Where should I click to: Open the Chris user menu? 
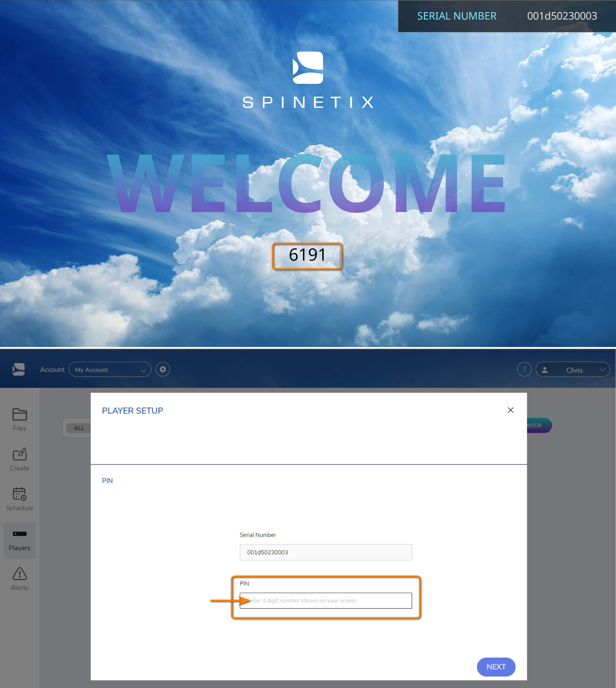[573, 370]
